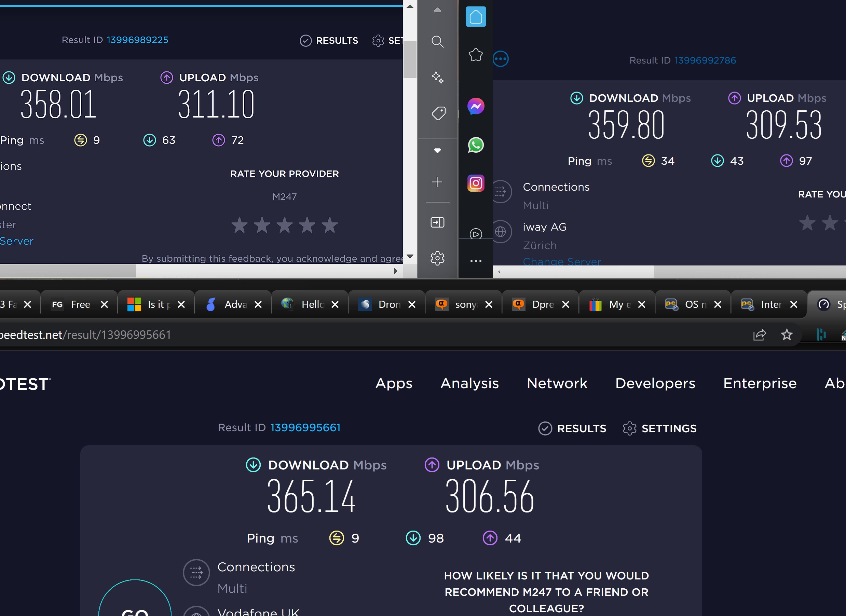The height and width of the screenshot is (616, 846).
Task: Open the blue home icon in the Opera sidebar
Action: point(476,17)
